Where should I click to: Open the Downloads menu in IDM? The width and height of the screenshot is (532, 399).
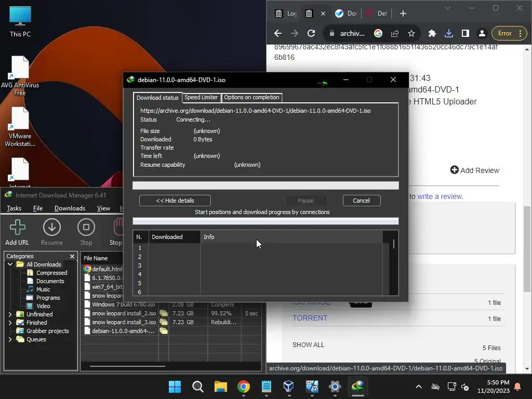coord(70,208)
